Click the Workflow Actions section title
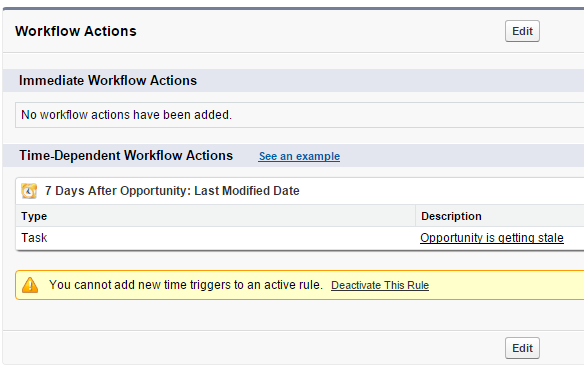The height and width of the screenshot is (371, 584). point(76,31)
